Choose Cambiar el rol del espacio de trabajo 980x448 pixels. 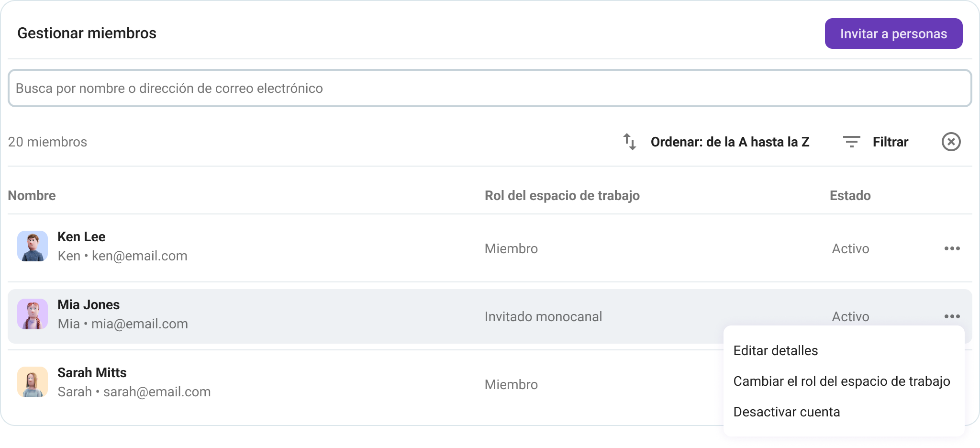coord(841,381)
